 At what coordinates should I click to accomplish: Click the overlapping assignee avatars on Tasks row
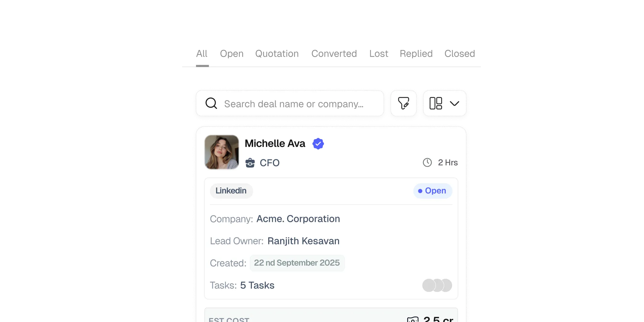(x=437, y=285)
